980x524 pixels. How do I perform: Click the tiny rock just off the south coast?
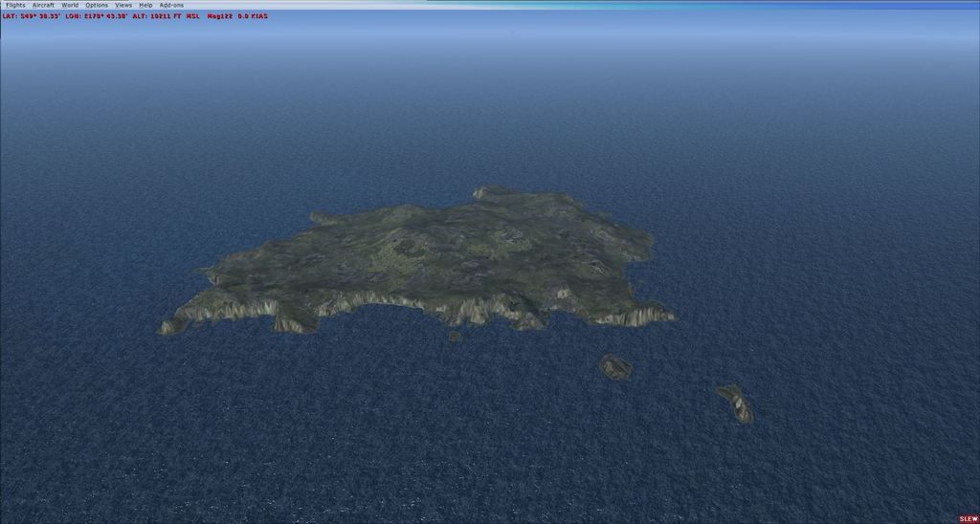coord(455,336)
